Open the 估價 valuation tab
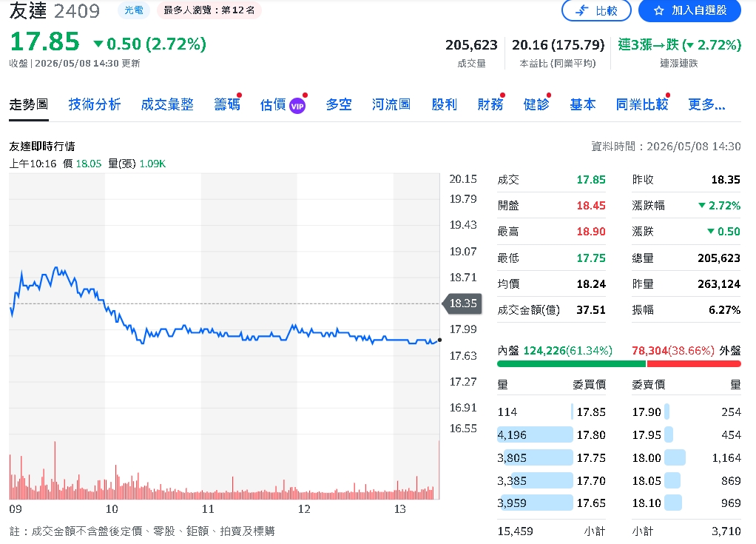Screen dimensions: 756x544 pyautogui.click(x=273, y=104)
